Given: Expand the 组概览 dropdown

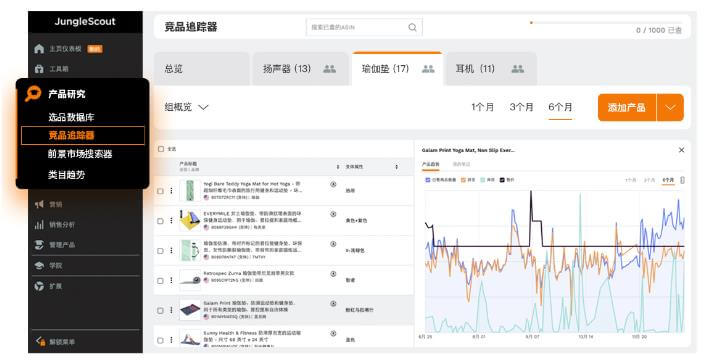Looking at the screenshot, I should coord(186,107).
